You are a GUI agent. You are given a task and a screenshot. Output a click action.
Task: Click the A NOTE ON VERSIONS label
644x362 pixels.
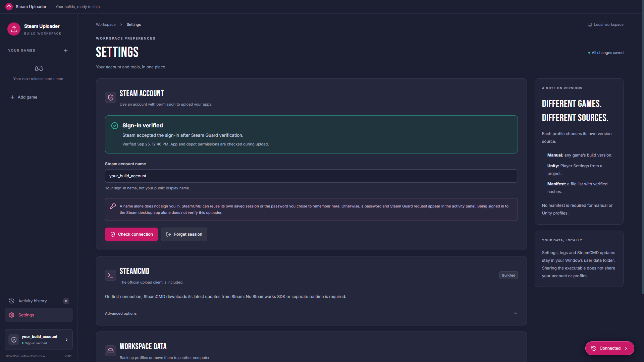click(x=562, y=88)
